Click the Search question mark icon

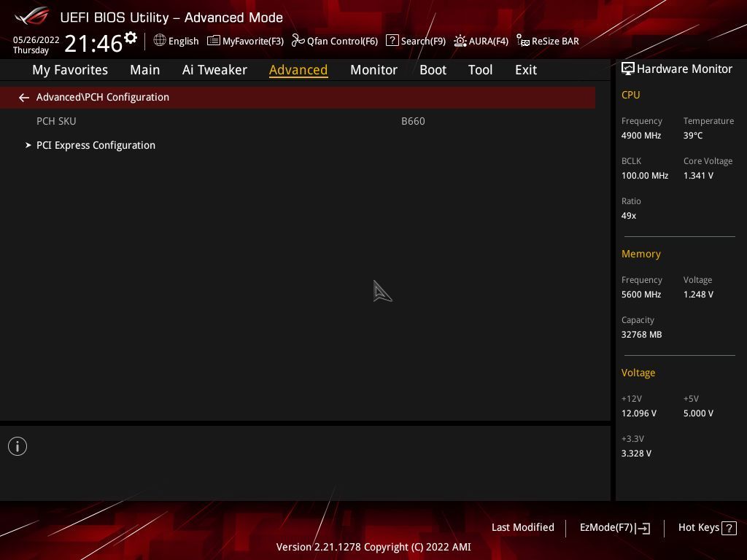392,40
